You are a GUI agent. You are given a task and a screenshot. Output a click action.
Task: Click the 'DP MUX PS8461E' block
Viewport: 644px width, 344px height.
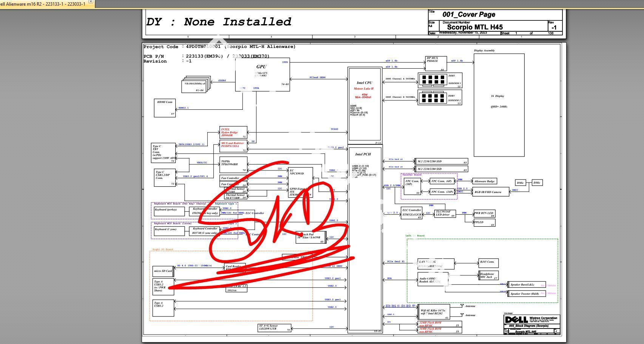coord(436,64)
